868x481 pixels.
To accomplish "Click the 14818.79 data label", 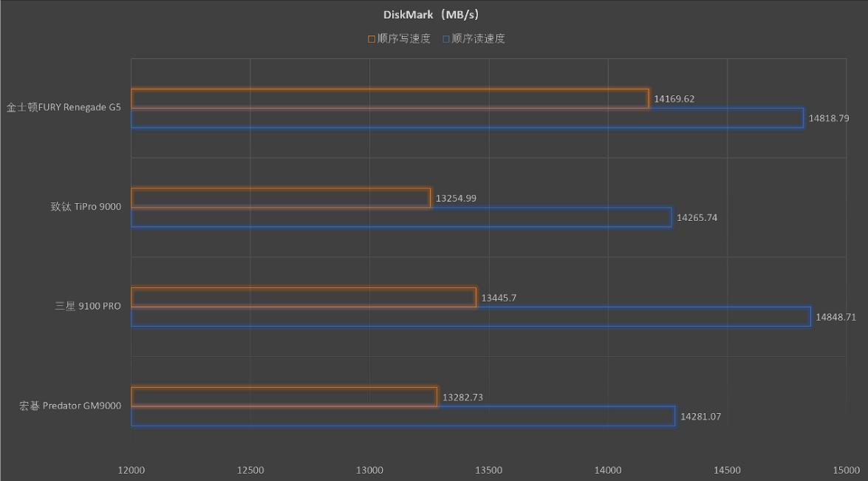I will pos(829,118).
